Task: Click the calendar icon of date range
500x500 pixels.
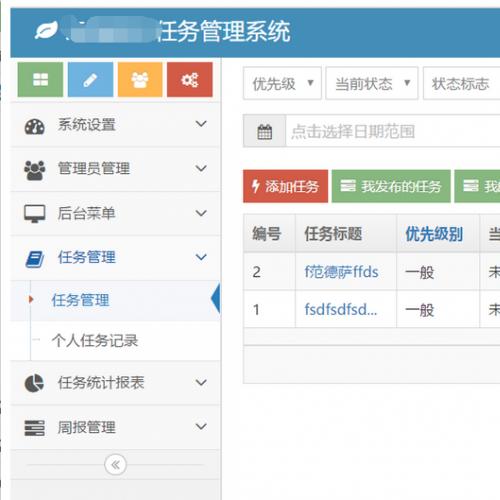Action: click(265, 131)
